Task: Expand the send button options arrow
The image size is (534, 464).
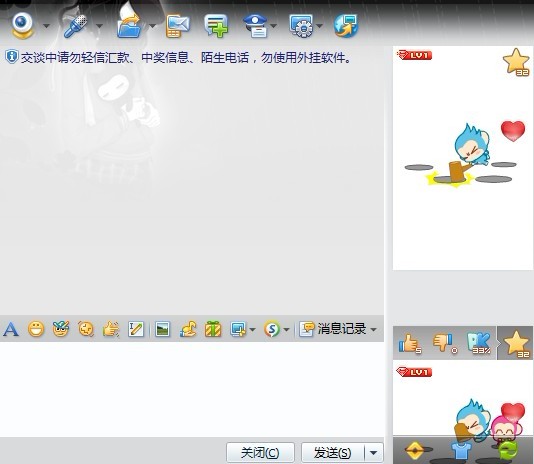Action: pos(374,453)
